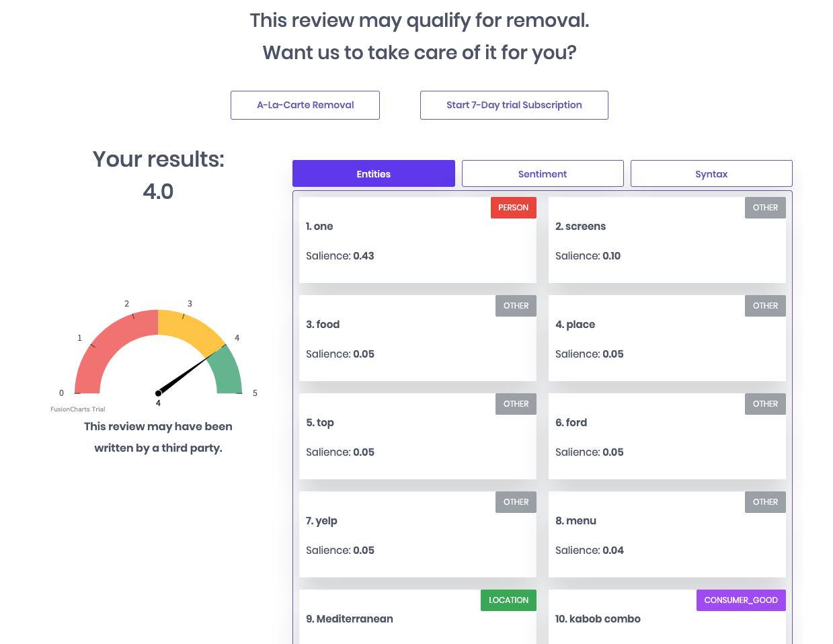Start the 7-Day trial Subscription
Screen dimensions: 833x644
pos(514,106)
